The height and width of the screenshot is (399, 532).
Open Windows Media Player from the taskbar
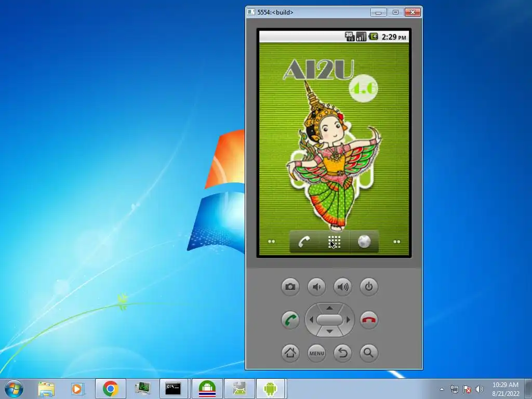pyautogui.click(x=78, y=389)
